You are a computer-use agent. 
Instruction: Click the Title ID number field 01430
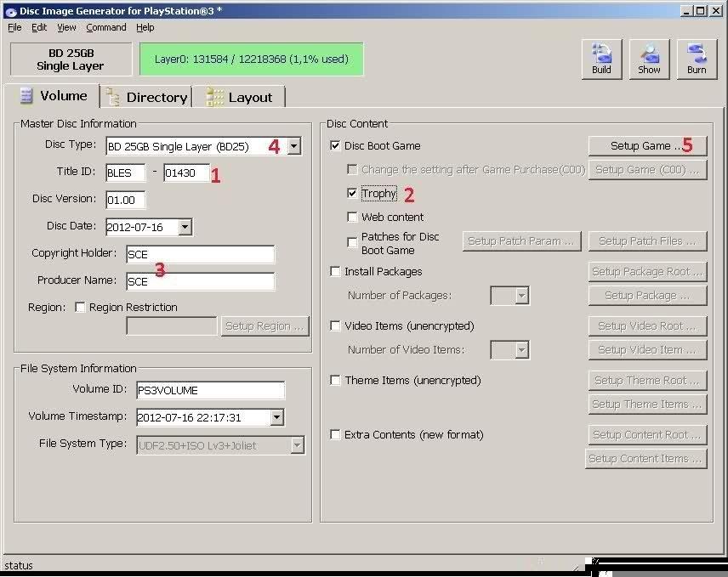pos(186,173)
